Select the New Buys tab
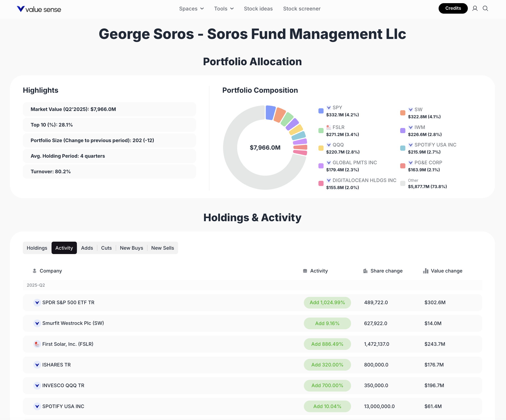This screenshot has height=420, width=506. 131,248
